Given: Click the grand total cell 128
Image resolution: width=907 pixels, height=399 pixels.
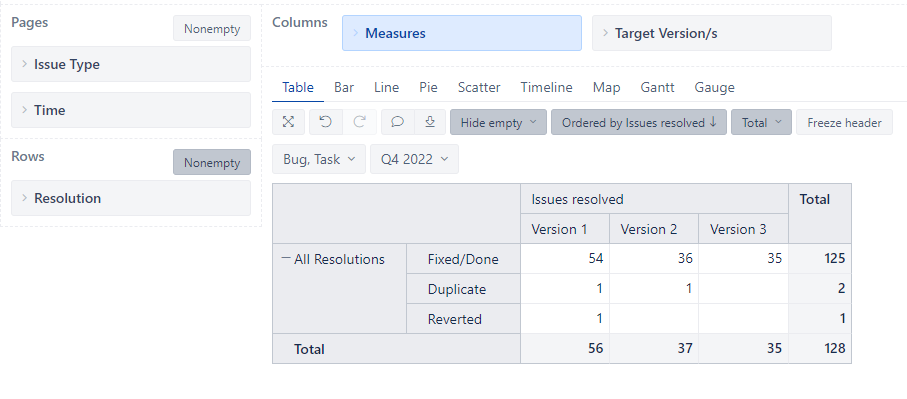Looking at the screenshot, I should click(x=820, y=349).
